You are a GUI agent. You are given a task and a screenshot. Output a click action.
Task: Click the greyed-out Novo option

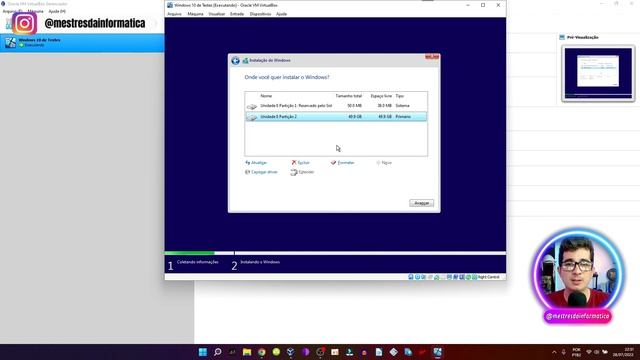[384, 162]
